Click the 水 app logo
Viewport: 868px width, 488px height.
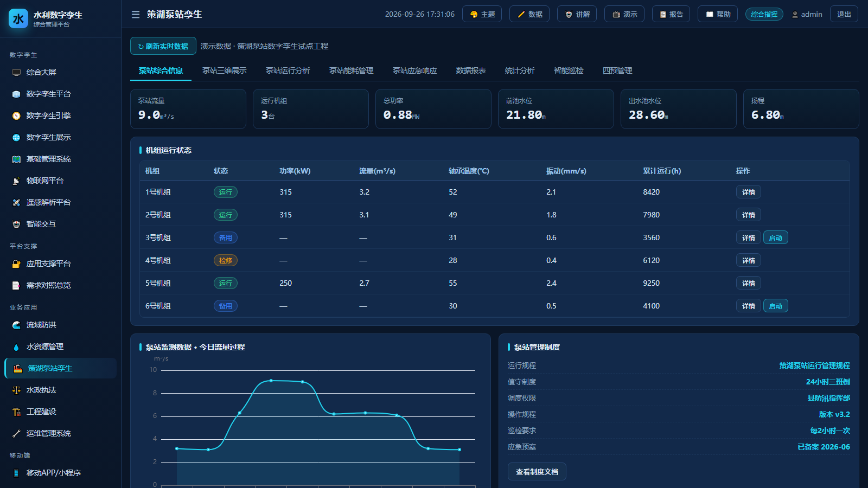click(x=18, y=18)
